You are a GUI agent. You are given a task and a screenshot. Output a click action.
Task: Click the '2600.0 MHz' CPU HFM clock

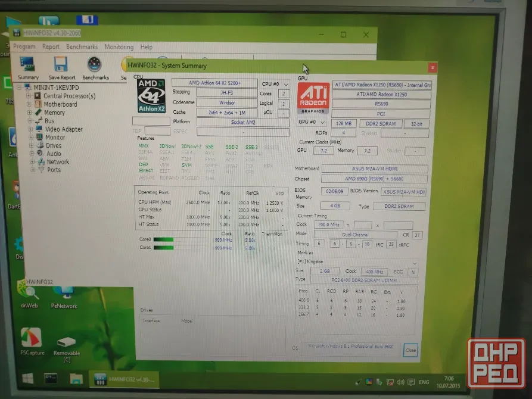(x=198, y=202)
